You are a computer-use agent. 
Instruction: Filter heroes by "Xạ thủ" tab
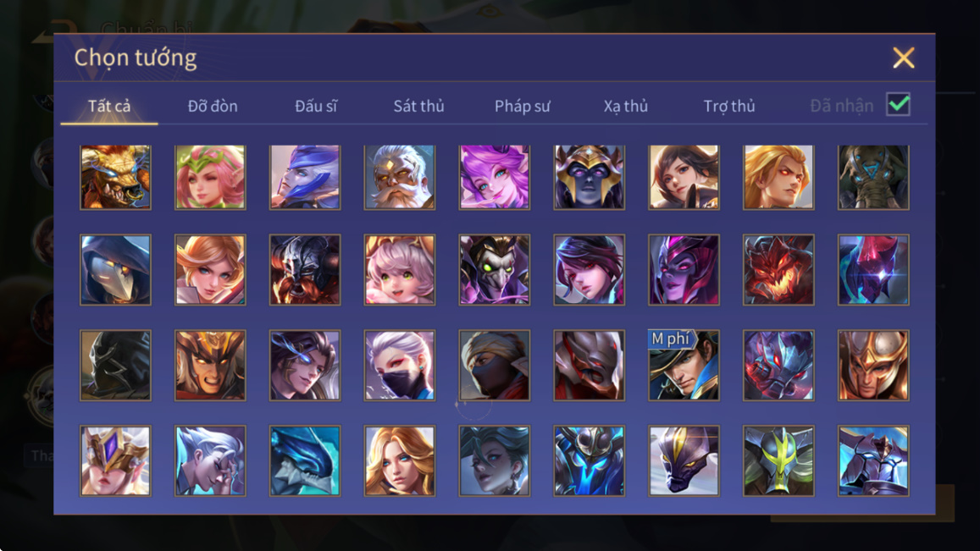pos(626,106)
